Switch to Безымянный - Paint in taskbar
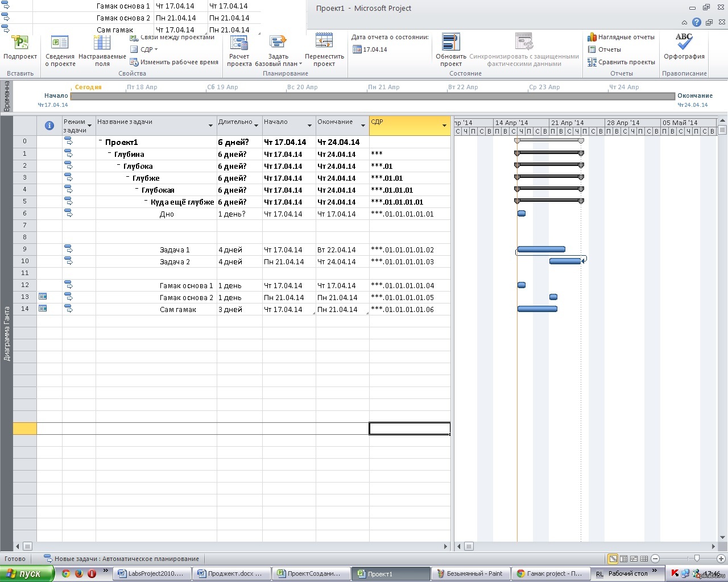This screenshot has width=728, height=582. tap(470, 573)
